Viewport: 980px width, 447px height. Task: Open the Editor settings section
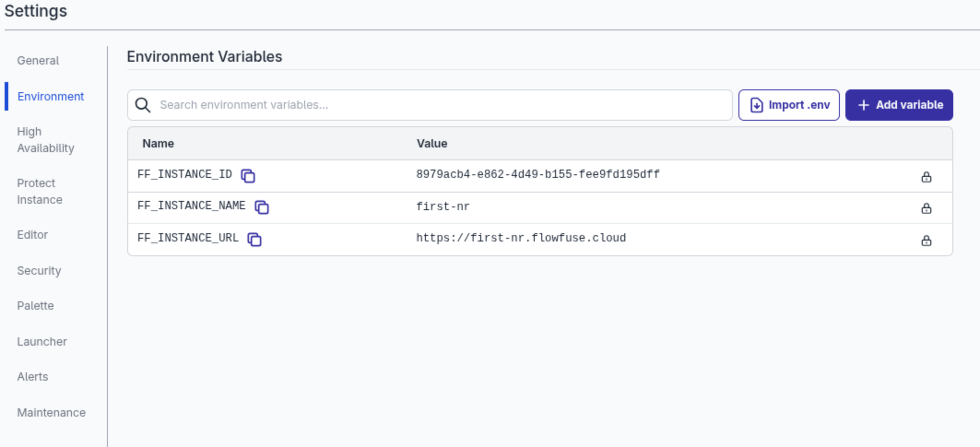pos(33,235)
